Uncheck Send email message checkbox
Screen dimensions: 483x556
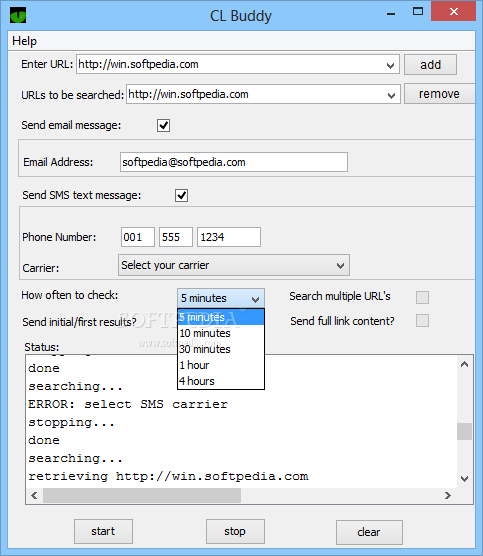pos(163,126)
